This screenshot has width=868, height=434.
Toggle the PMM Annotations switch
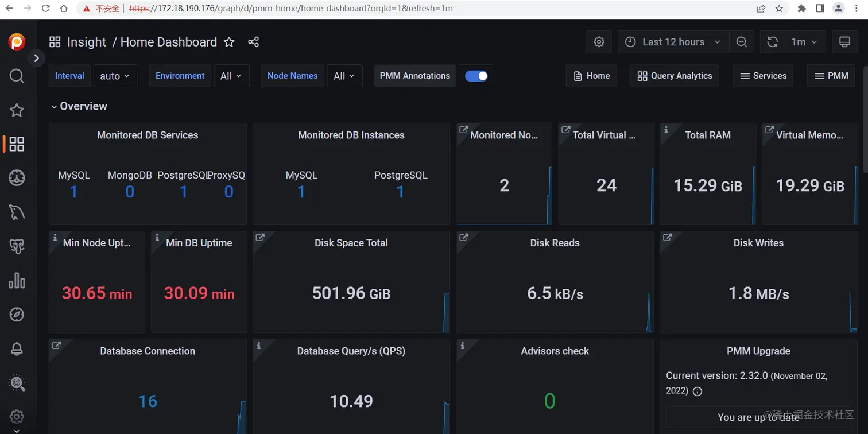click(x=476, y=76)
